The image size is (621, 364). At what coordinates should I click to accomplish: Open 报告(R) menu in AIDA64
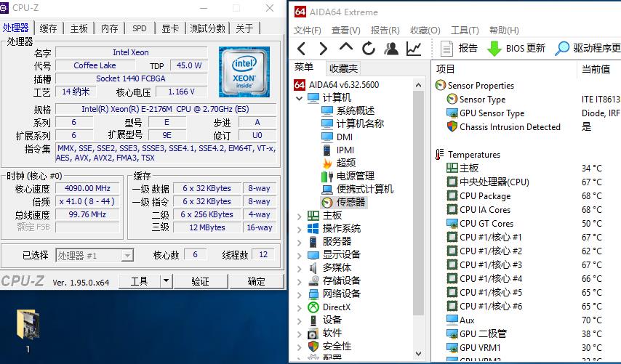[385, 30]
